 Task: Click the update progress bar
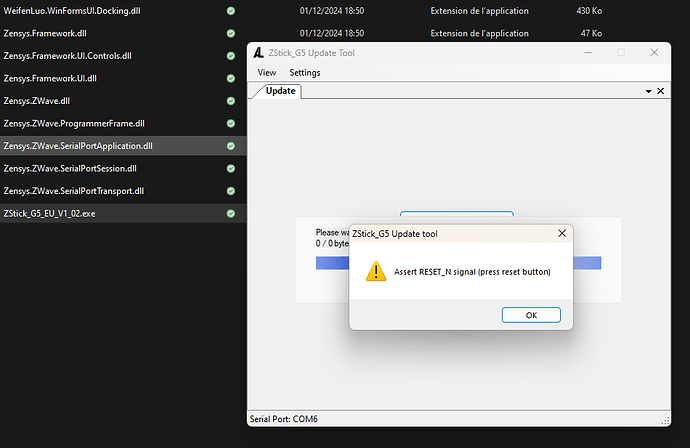(x=458, y=263)
